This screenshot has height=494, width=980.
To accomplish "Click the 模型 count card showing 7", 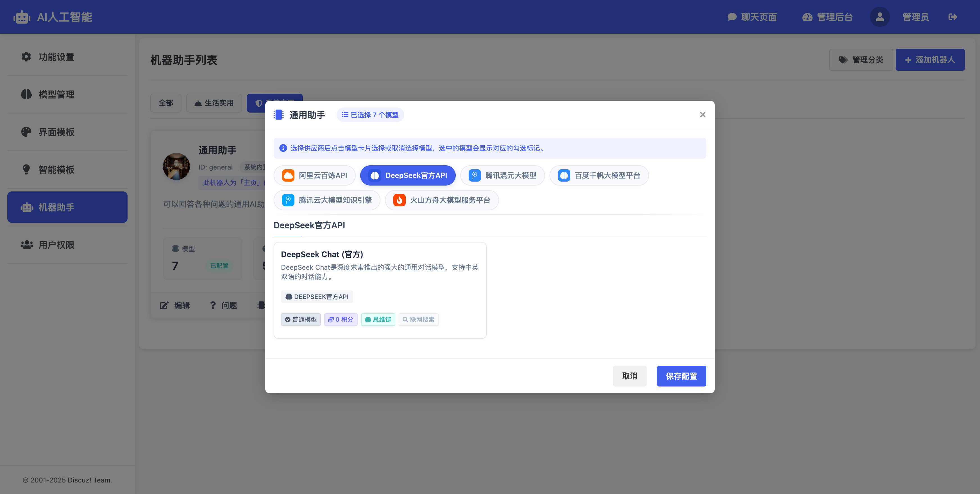I will tap(202, 259).
